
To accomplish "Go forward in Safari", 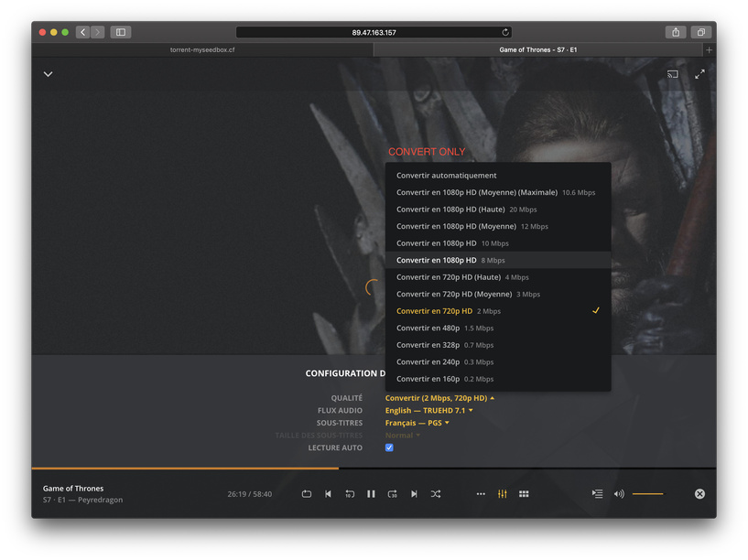I will click(98, 32).
